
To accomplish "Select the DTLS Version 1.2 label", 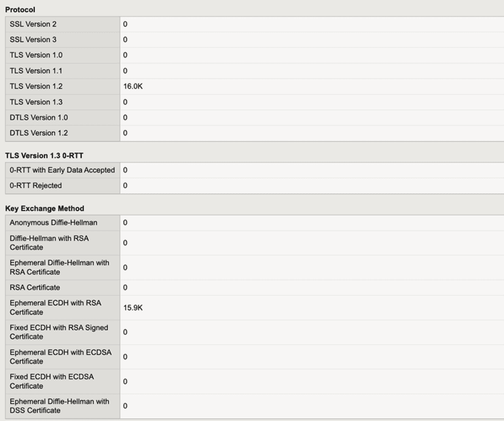I will (38, 133).
